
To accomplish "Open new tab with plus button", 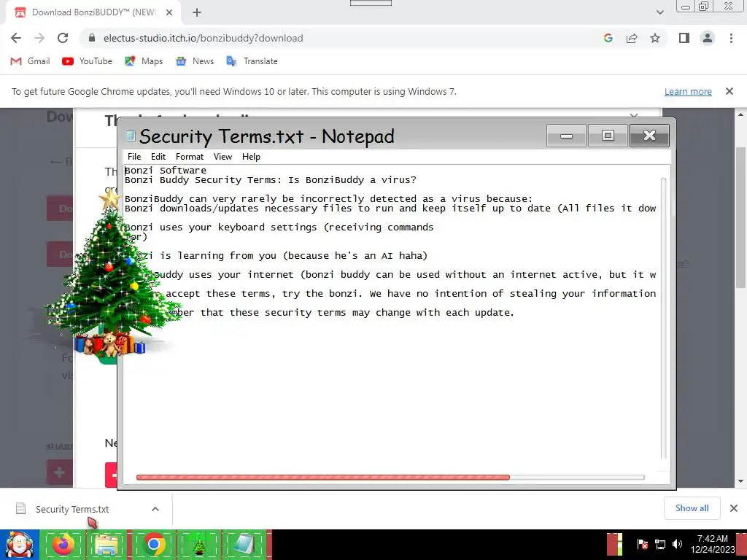I will 197,12.
